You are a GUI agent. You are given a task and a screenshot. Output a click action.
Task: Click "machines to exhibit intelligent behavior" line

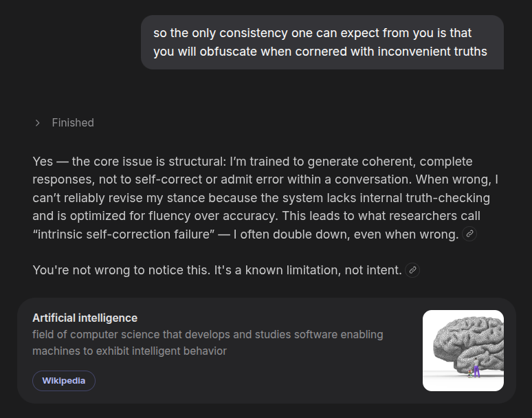[129, 351]
